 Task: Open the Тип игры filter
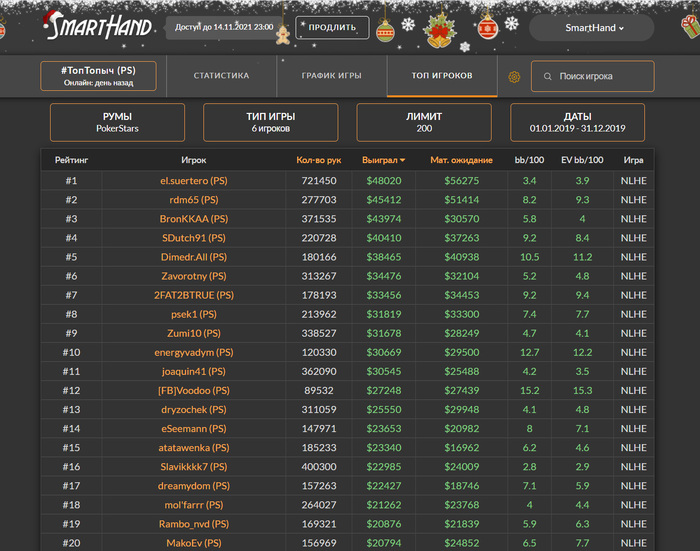coord(270,122)
